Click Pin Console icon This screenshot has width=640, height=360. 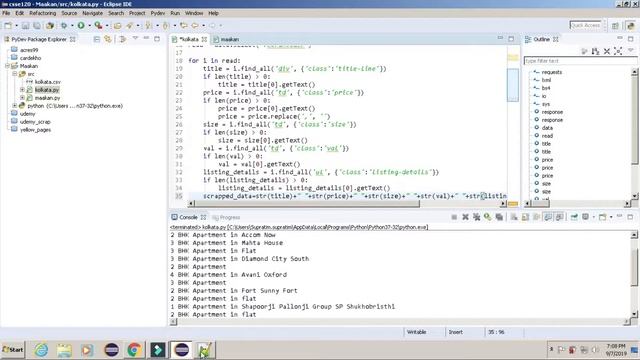click(x=574, y=217)
